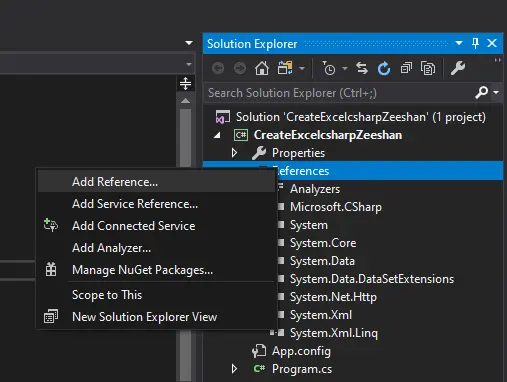Choose Manage NuGet Packages... menu entry
This screenshot has height=382, width=507.
pyautogui.click(x=156, y=270)
